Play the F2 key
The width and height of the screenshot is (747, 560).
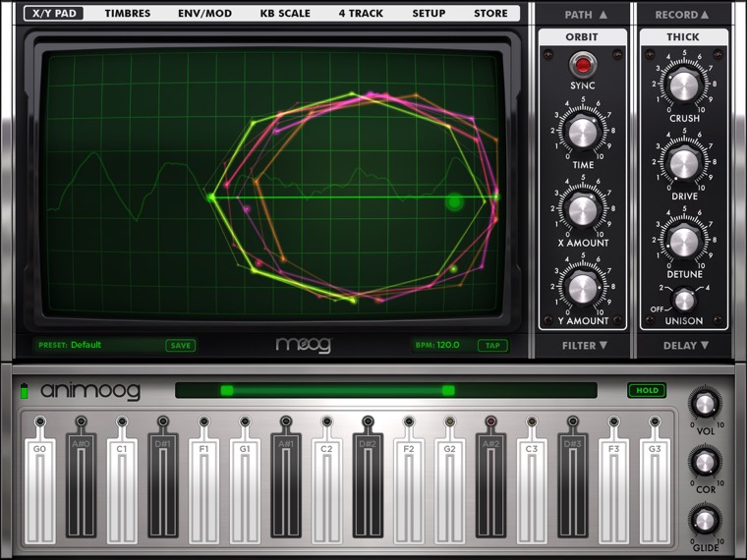click(409, 490)
